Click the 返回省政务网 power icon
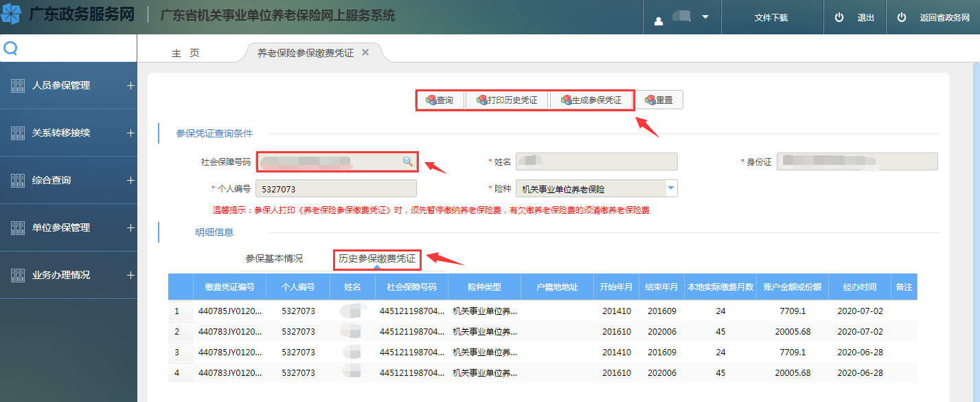This screenshot has width=980, height=402. click(902, 18)
